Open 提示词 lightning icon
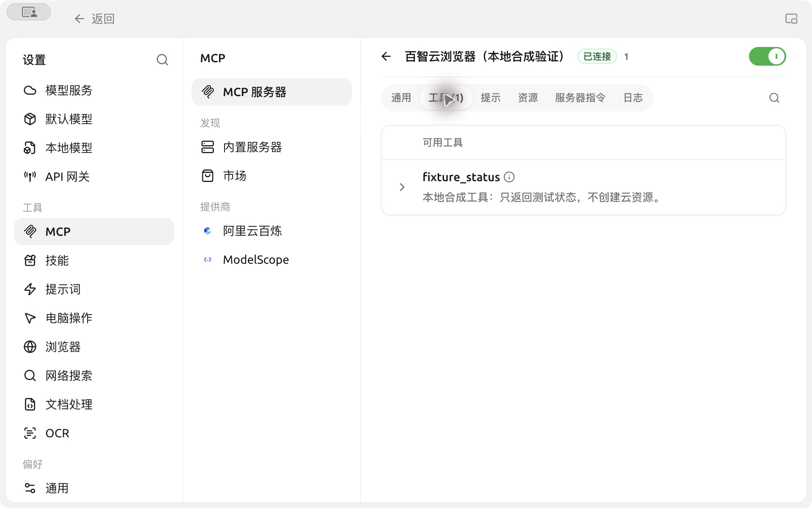Screen dimensions: 812x508 click(x=30, y=289)
